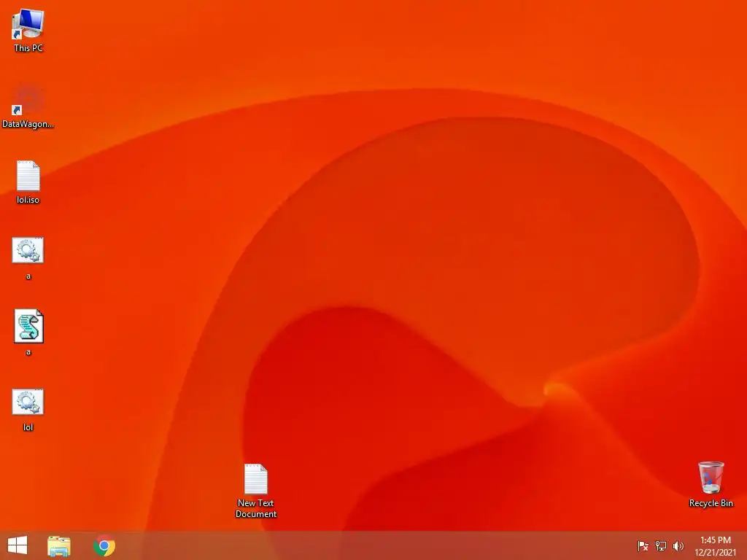
Task: Click the 'DataWagon...' label text
Action: click(x=28, y=124)
